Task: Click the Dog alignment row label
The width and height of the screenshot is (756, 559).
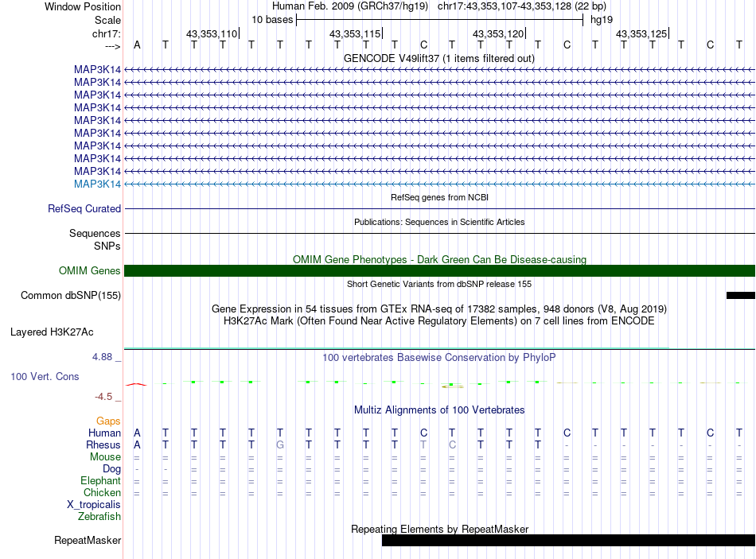Action: tap(111, 469)
